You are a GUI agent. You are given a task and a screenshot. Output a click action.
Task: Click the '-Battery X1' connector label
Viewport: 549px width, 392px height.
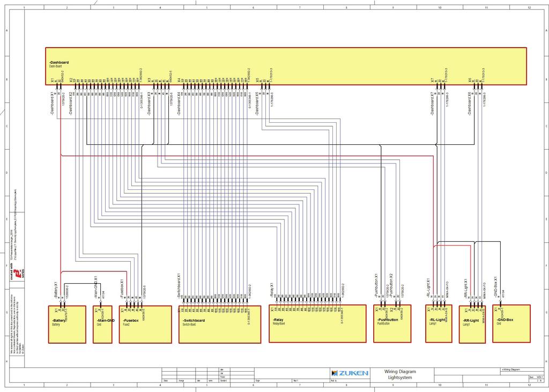(56, 290)
